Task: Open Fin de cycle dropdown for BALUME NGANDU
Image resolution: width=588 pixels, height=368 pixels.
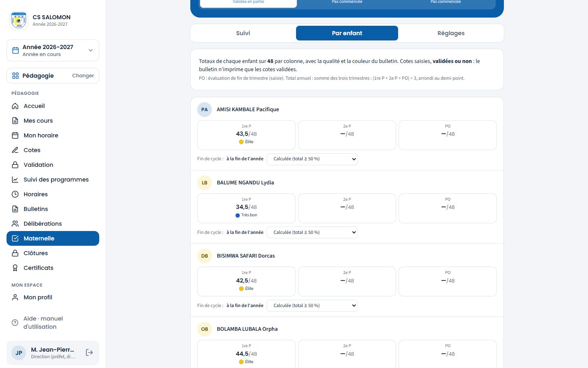Action: click(x=312, y=232)
